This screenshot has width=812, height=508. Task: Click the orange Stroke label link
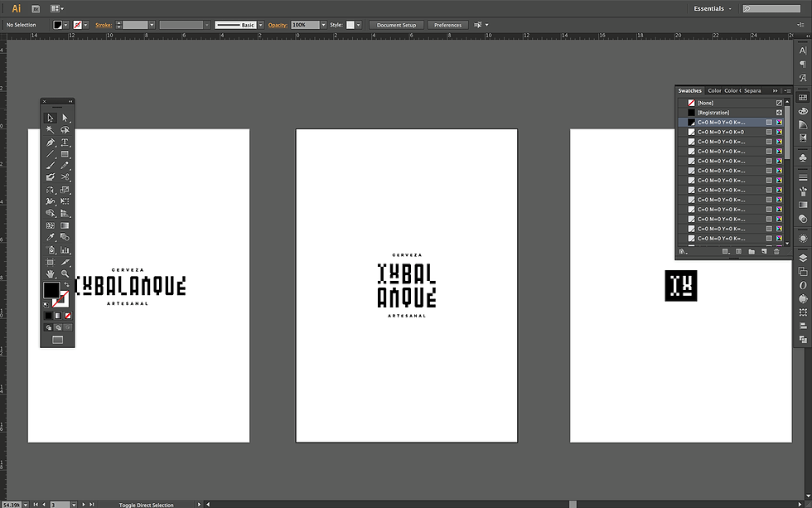click(x=104, y=25)
